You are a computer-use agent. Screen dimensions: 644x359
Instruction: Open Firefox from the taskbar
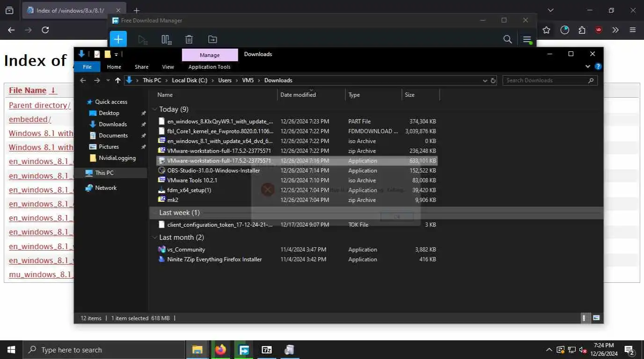pyautogui.click(x=220, y=350)
